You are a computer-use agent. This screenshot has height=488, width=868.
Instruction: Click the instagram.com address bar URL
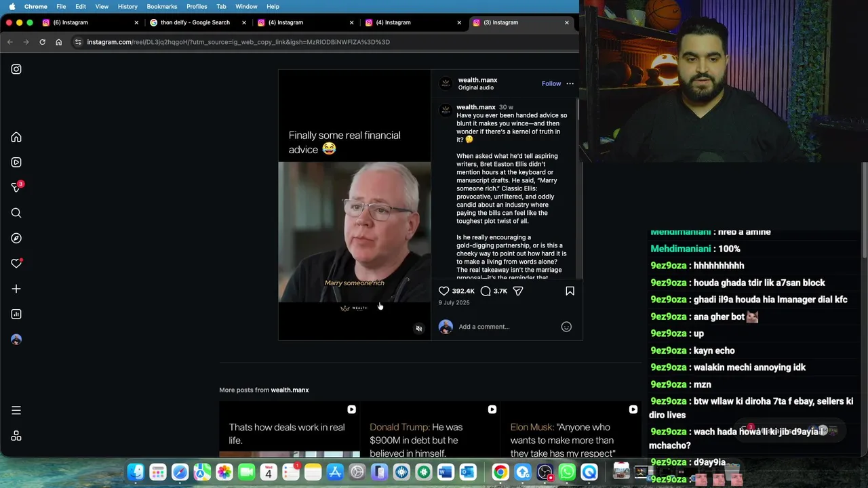[x=238, y=42]
